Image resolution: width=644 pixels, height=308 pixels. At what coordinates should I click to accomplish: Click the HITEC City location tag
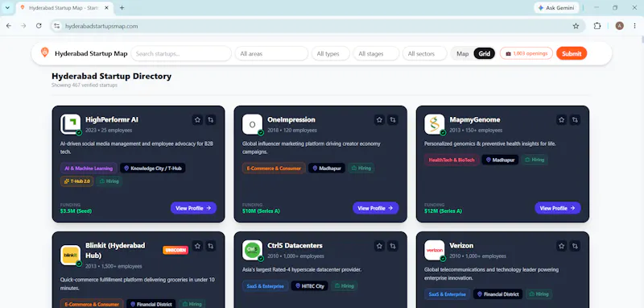coord(310,286)
